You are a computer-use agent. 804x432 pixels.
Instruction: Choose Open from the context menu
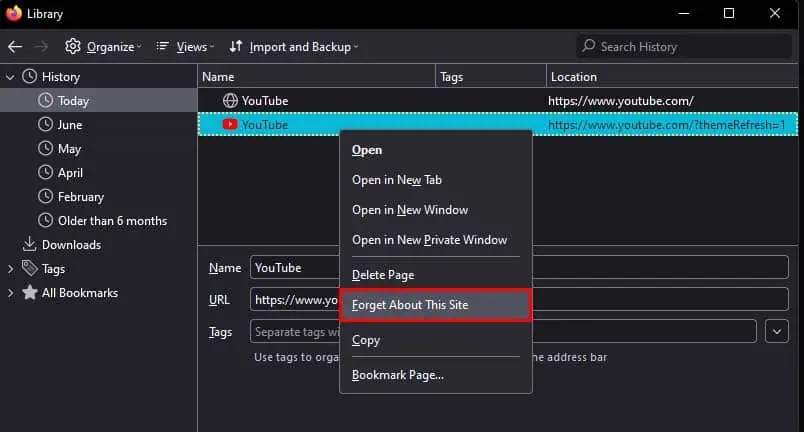[436, 150]
